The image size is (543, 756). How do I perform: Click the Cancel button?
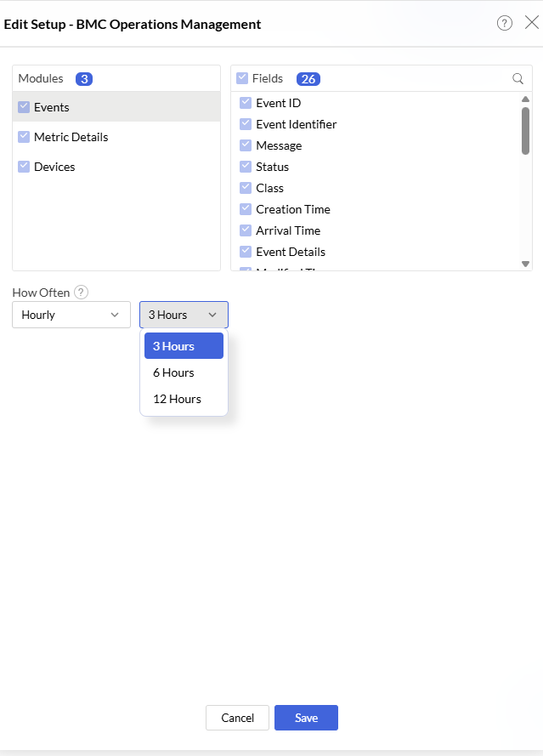(237, 718)
